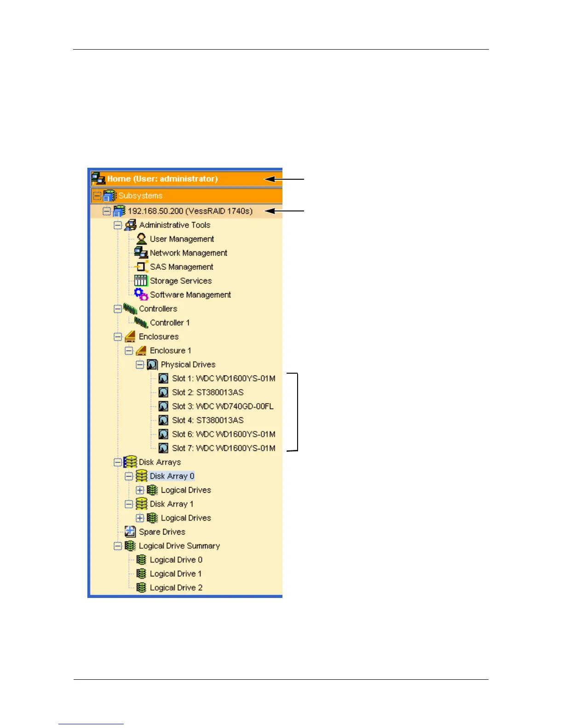563x728 pixels.
Task: Open Spare Drives label
Action: pos(162,532)
